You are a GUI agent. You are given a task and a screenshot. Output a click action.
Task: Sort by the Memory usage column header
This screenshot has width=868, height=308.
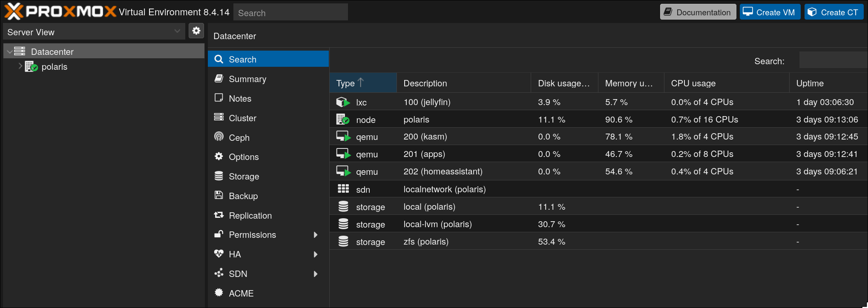(631, 83)
